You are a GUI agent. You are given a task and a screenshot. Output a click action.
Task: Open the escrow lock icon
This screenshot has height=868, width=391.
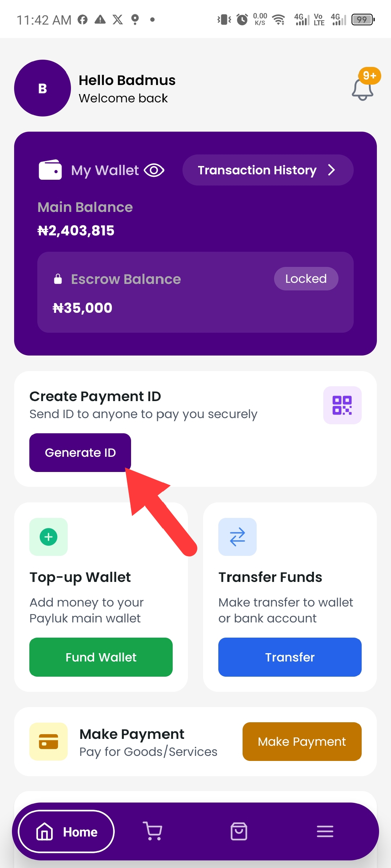coord(58,278)
